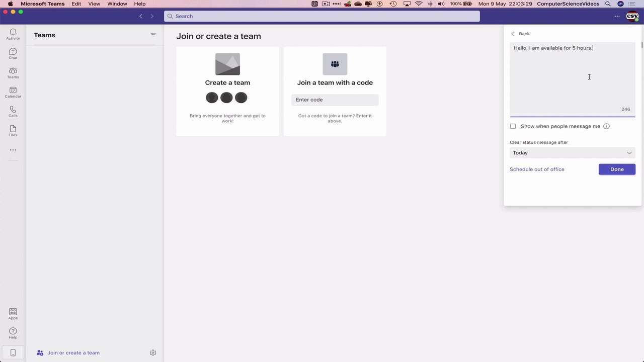The image size is (644, 362).
Task: Go back in navigation history
Action: pos(141,16)
